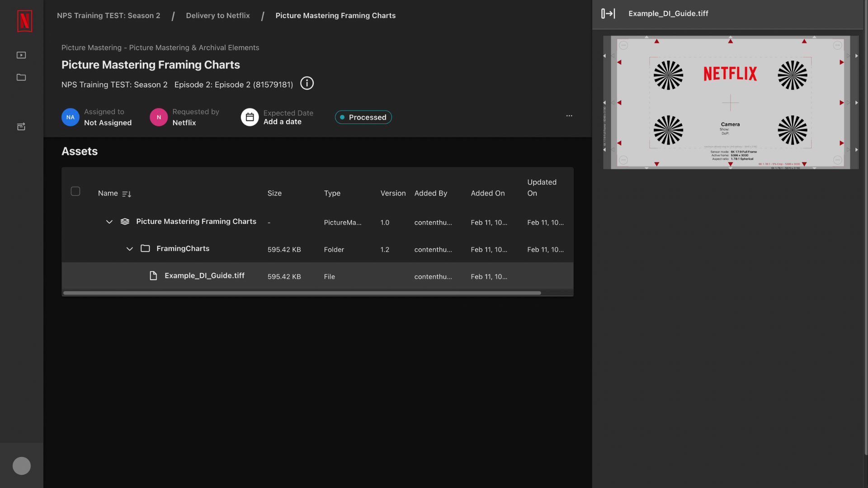Click Updated On date of FramingCharts row
The height and width of the screenshot is (488, 868).
click(x=545, y=249)
